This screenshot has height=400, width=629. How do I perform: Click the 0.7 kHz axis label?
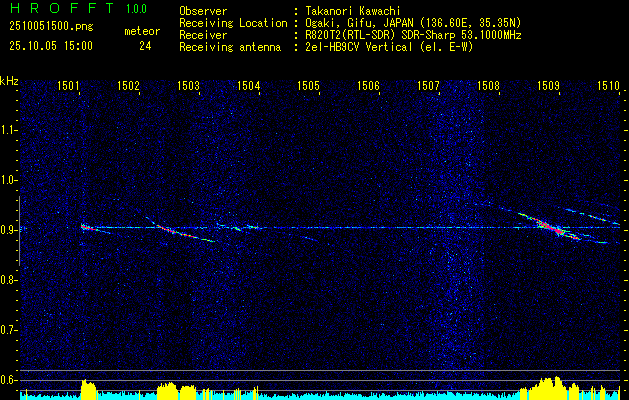pyautogui.click(x=8, y=330)
